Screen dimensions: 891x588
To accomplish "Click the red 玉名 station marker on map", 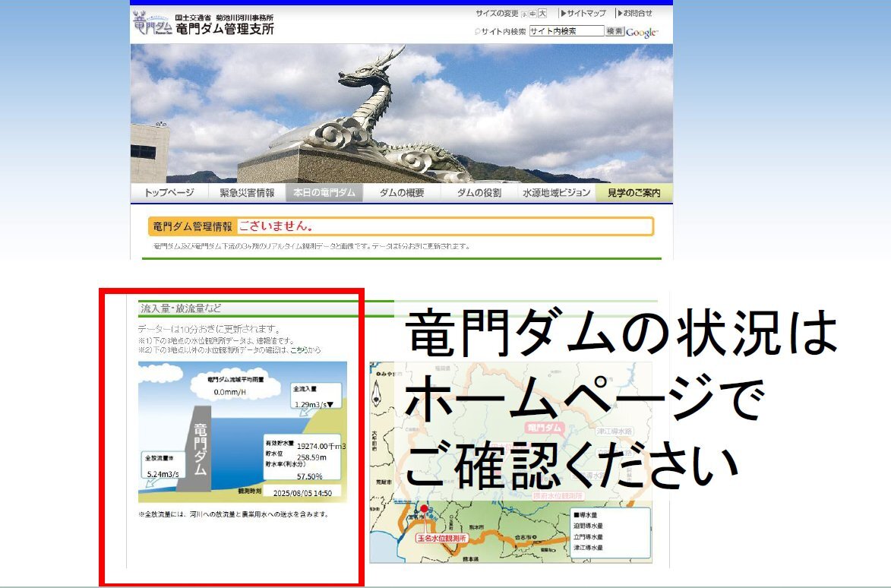I will tap(424, 508).
